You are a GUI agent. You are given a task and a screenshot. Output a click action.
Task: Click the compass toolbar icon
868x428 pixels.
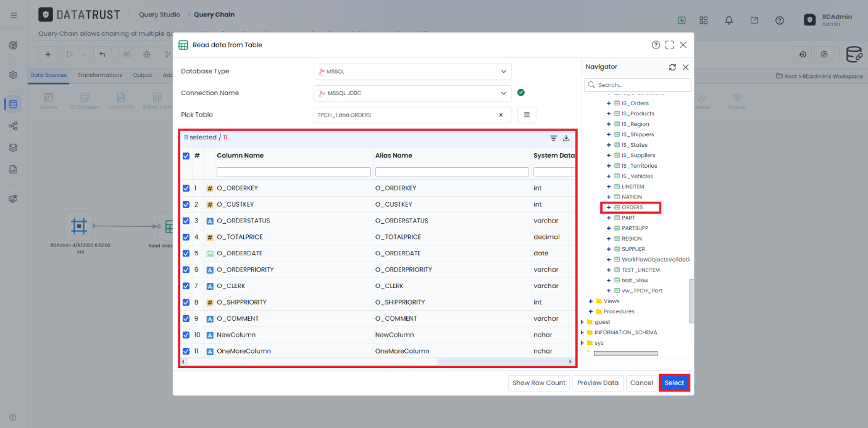tap(824, 54)
